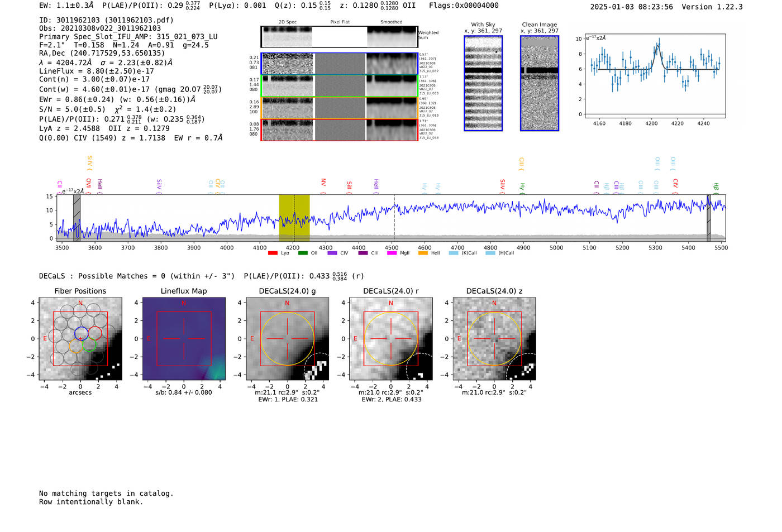Viewport: 782px width, 532px height.
Task: Click the Q(0.00) CIV (1549) line
Action: (x=131, y=138)
